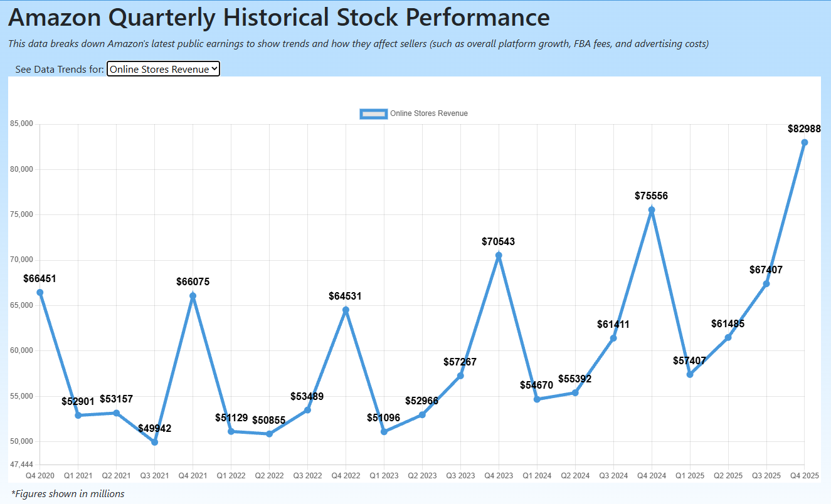The height and width of the screenshot is (504, 831).
Task: Click the Q2 2023 data point
Action: tap(422, 414)
